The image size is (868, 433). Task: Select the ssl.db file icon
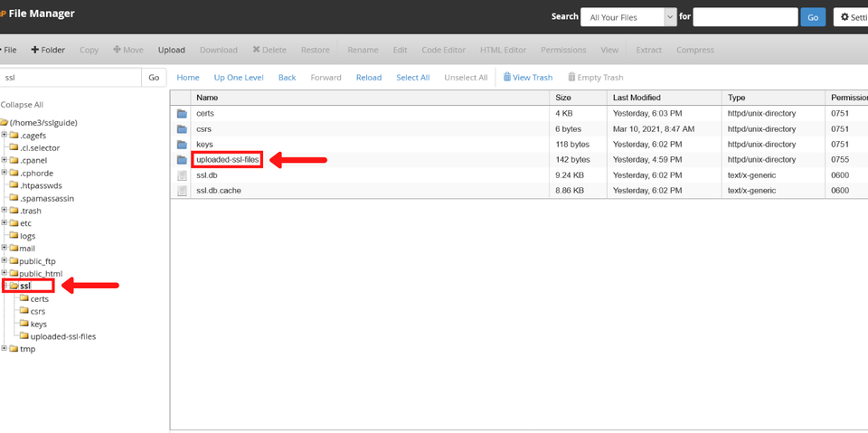coord(182,175)
